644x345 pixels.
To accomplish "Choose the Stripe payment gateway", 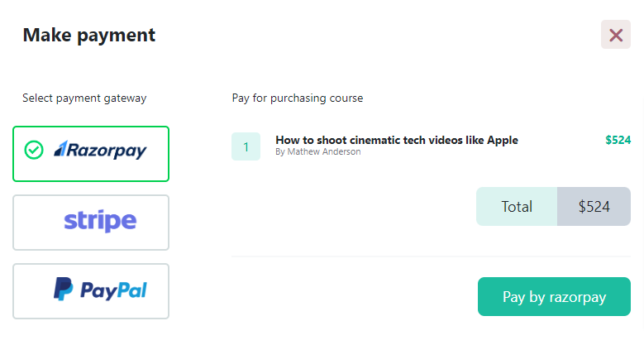I will click(x=91, y=222).
